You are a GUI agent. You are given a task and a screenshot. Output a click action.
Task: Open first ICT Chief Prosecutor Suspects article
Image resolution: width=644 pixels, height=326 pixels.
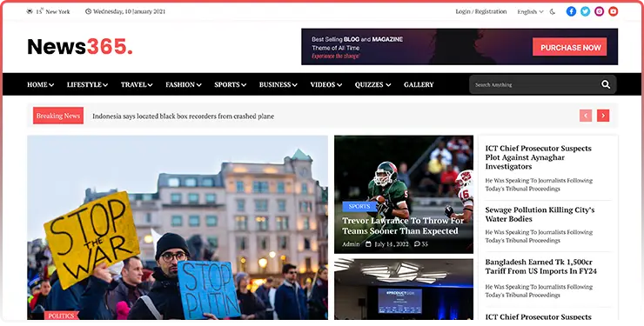click(538, 157)
